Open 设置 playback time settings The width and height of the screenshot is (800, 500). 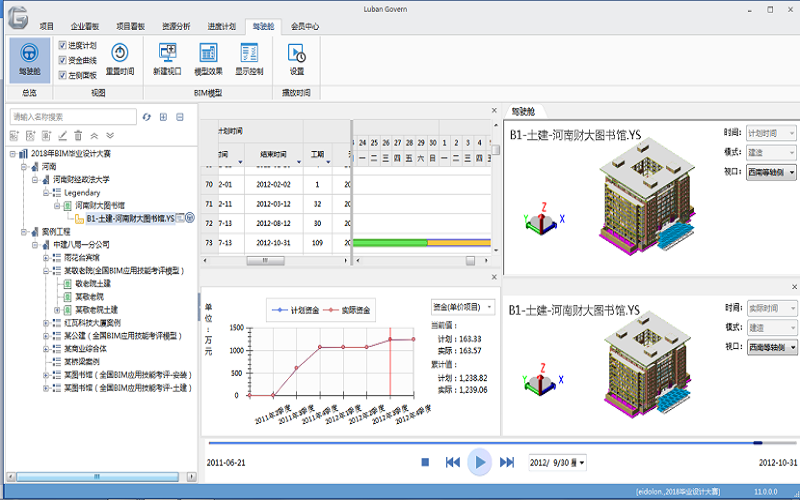pyautogui.click(x=296, y=59)
